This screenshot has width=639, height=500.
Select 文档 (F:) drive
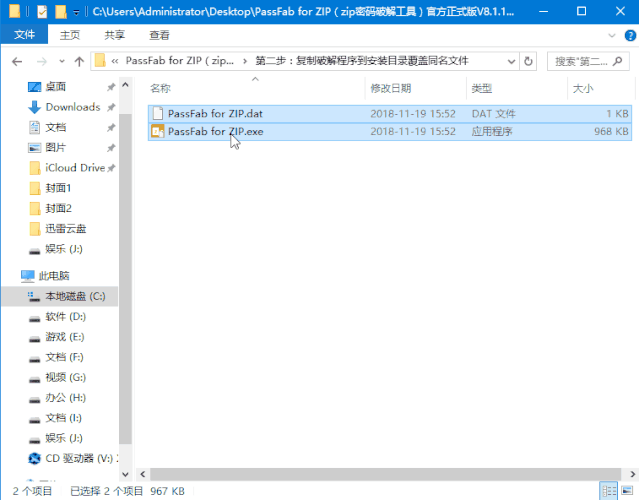[x=64, y=357]
